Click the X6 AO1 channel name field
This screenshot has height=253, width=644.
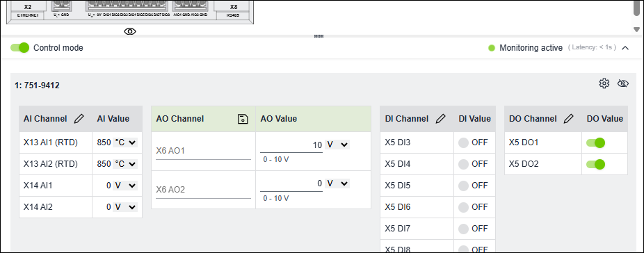(x=203, y=151)
